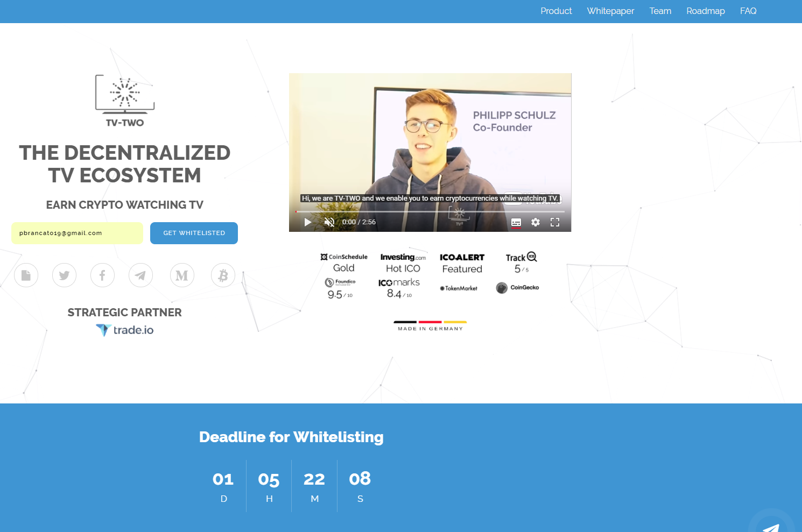
Task: Click the 'THE DECENTRALIZED TV ECOSYSTEM' headline
Action: tap(125, 164)
